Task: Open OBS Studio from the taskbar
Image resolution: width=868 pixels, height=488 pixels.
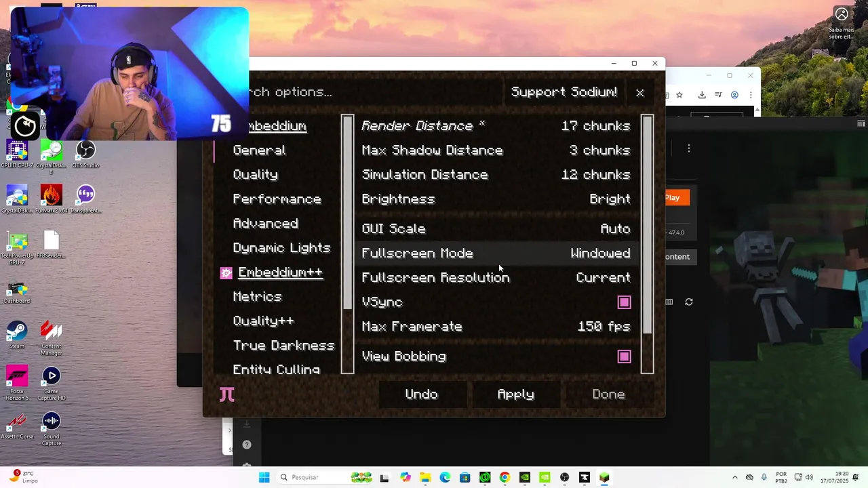Action: pyautogui.click(x=564, y=477)
